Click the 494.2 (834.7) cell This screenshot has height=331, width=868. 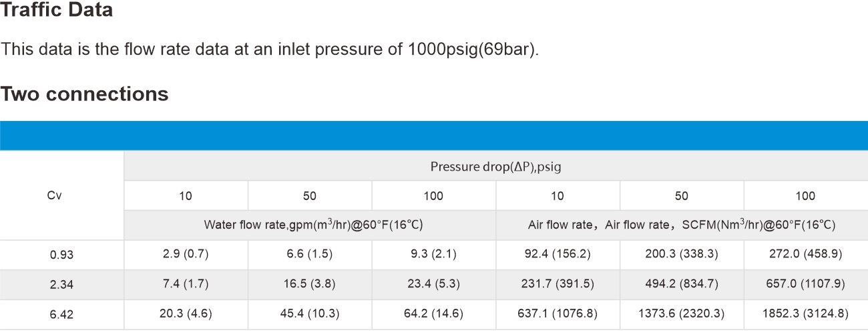pyautogui.click(x=682, y=284)
